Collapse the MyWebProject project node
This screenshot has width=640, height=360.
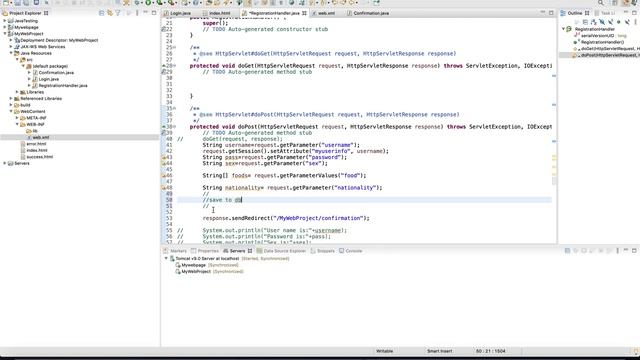pyautogui.click(x=4, y=34)
